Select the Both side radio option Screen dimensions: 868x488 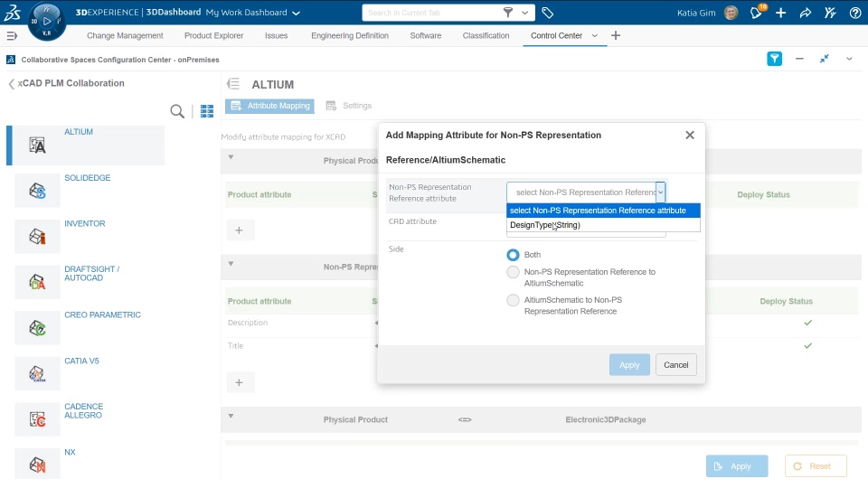[x=514, y=255]
